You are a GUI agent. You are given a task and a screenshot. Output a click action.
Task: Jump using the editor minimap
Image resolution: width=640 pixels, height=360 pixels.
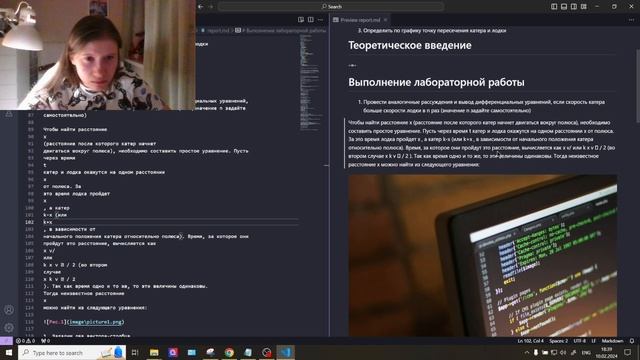311,82
